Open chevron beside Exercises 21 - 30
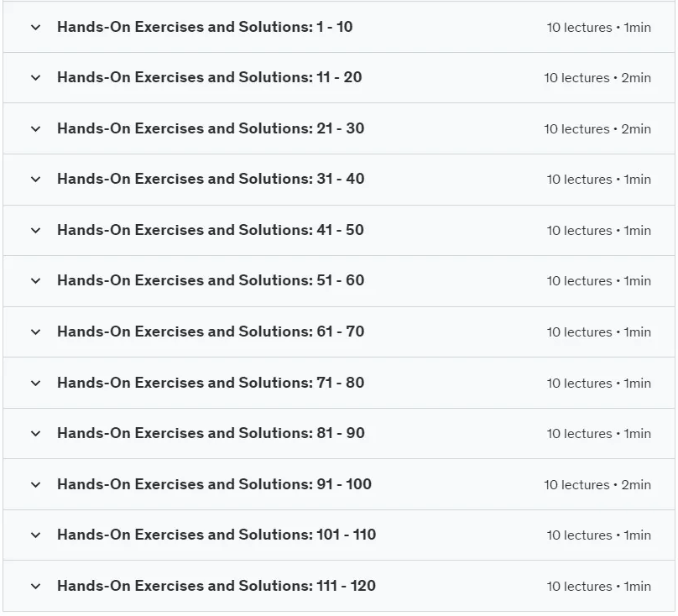Viewport: 678px width, 616px height. (x=36, y=129)
